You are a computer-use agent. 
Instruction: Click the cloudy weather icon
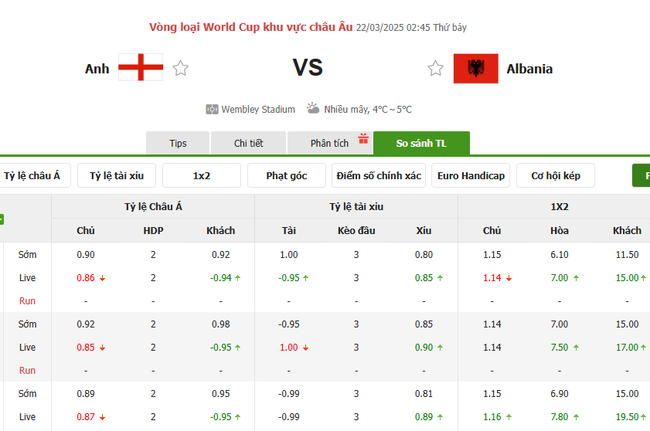[313, 109]
